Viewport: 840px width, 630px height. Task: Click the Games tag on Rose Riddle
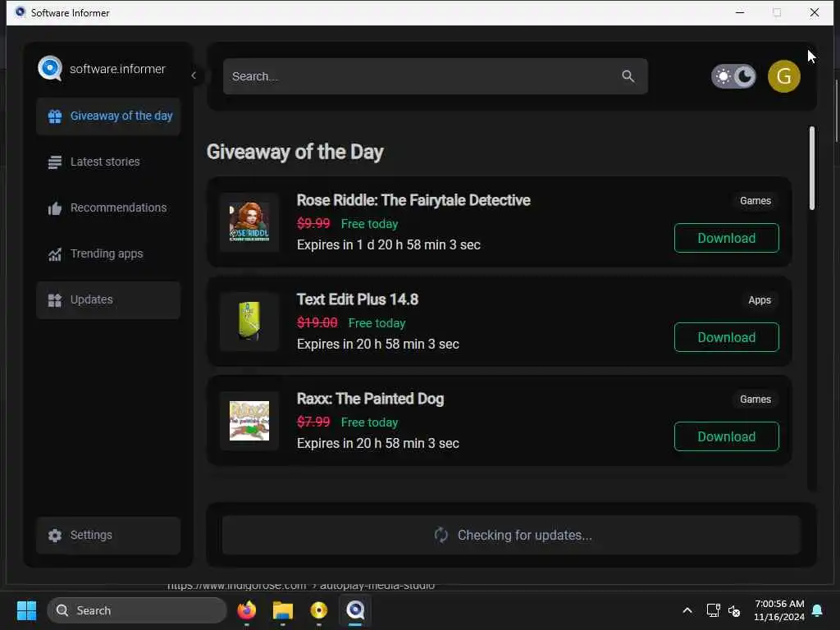click(x=756, y=201)
